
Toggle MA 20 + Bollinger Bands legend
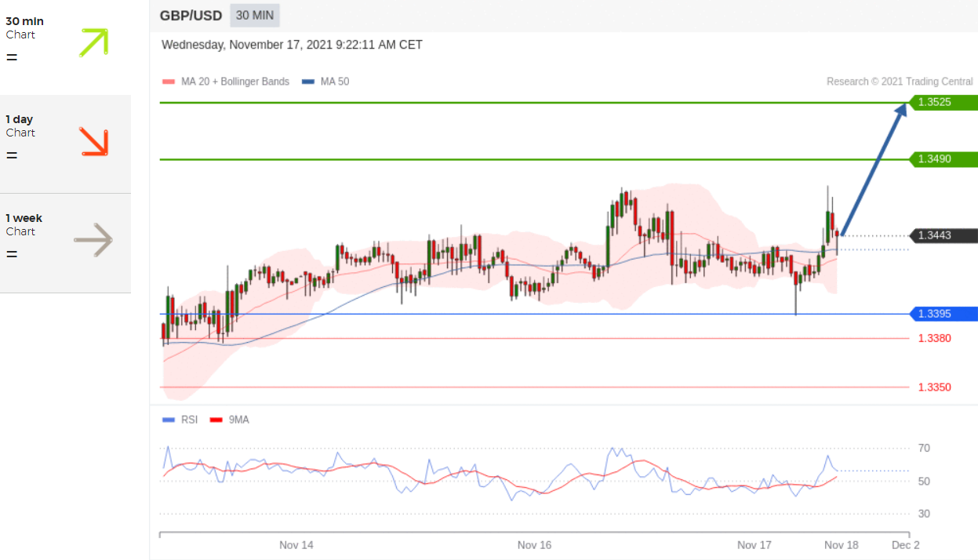pos(226,82)
